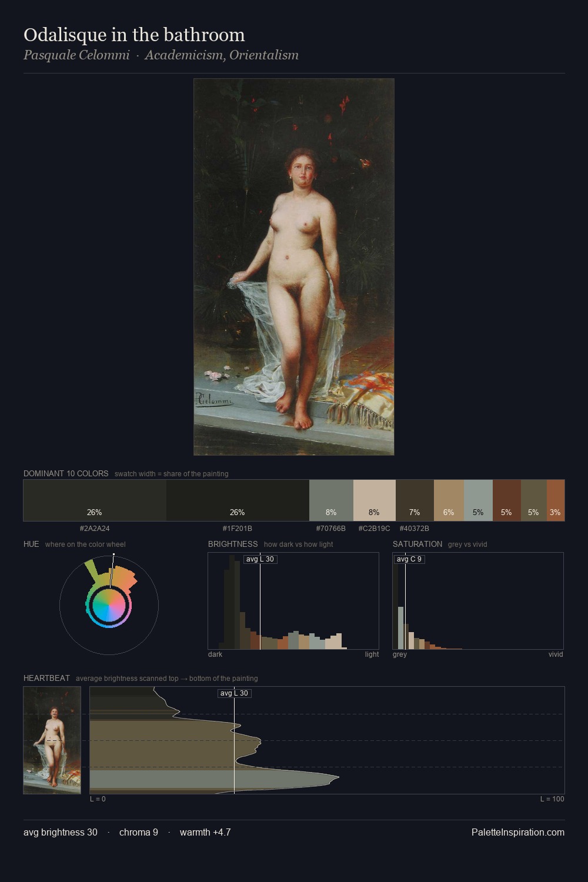
Task: Click 'avg brightness 30' footer stat
Action: [x=61, y=832]
